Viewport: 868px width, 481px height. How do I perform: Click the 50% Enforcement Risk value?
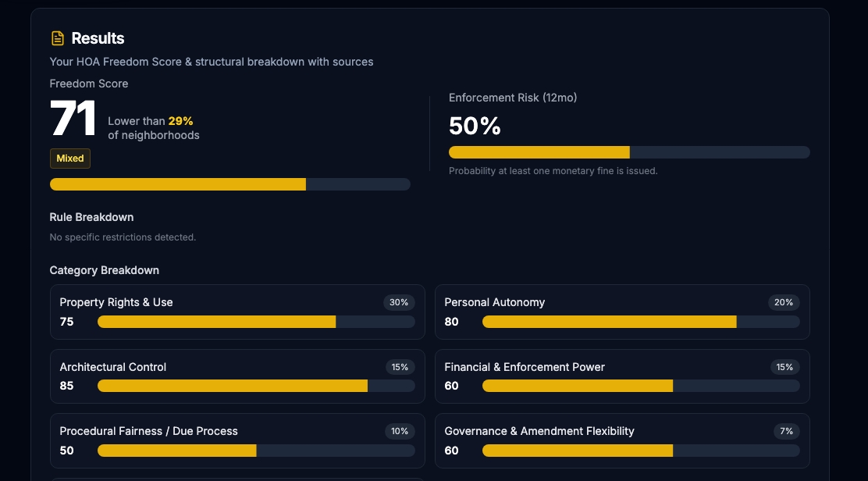coord(475,126)
